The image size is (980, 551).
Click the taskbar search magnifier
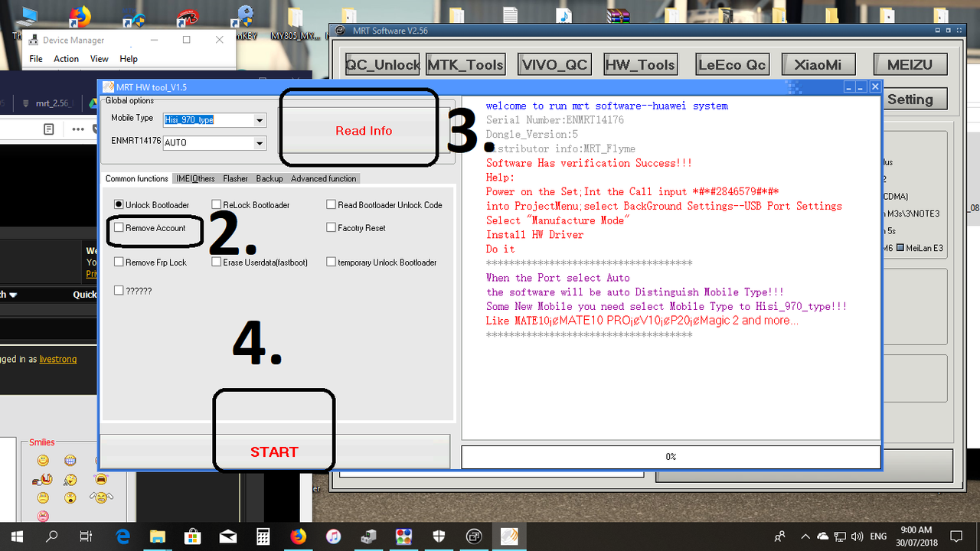point(51,536)
